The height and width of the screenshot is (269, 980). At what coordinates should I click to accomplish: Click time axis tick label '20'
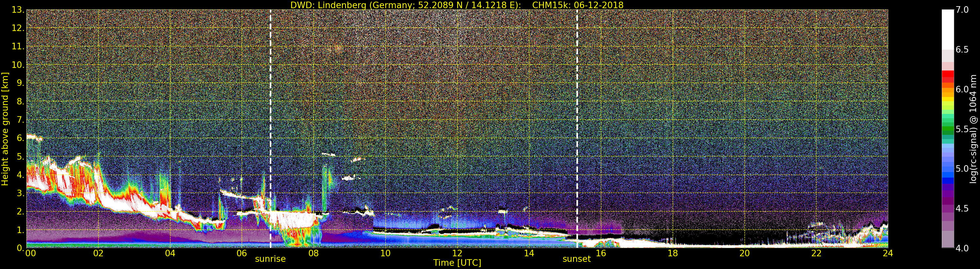tap(745, 253)
